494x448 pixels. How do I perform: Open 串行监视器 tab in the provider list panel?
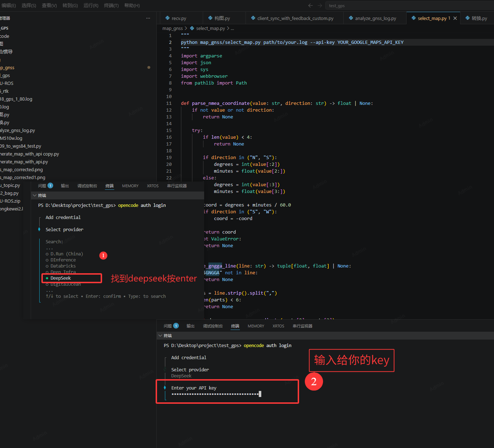pos(177,186)
